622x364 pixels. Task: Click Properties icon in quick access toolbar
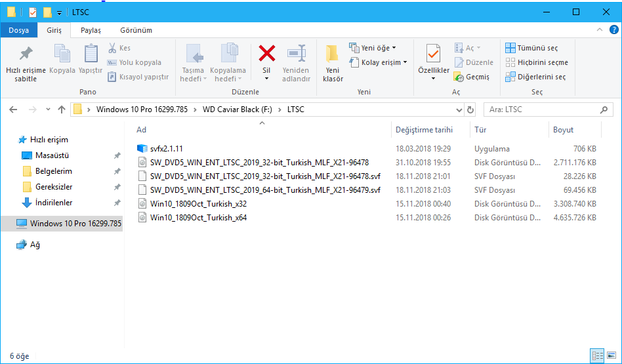[33, 12]
